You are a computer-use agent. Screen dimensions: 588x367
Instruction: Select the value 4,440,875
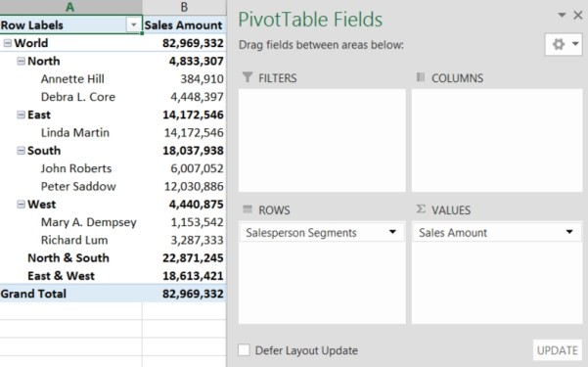pyautogui.click(x=196, y=205)
